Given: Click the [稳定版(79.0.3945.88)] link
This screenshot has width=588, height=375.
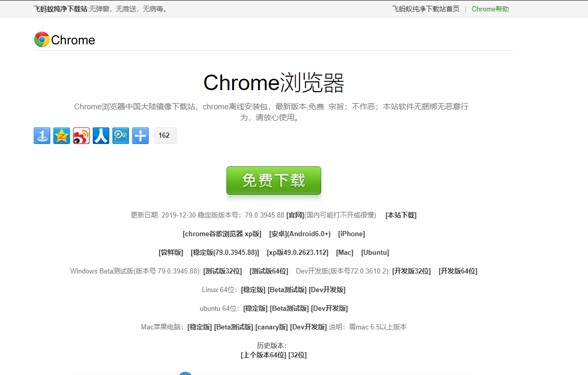Looking at the screenshot, I should pos(225,253).
